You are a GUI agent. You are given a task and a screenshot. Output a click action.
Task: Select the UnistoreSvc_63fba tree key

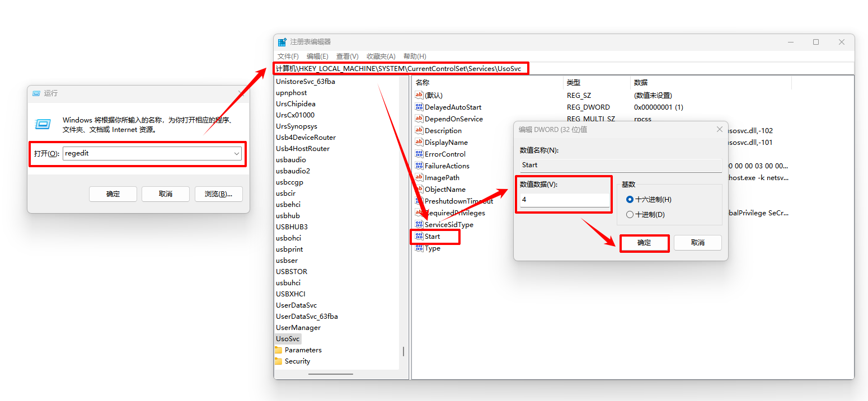306,81
